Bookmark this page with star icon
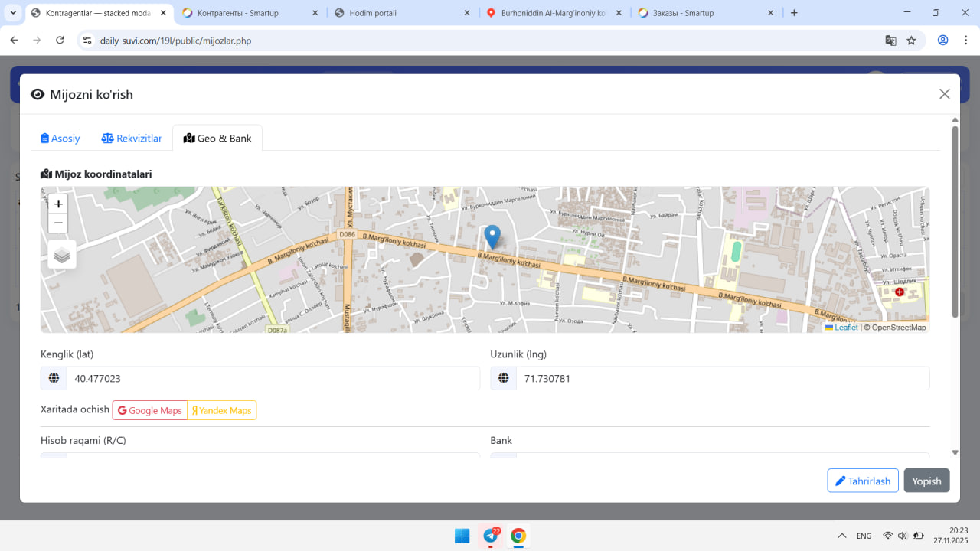This screenshot has width=980, height=551. [x=911, y=41]
